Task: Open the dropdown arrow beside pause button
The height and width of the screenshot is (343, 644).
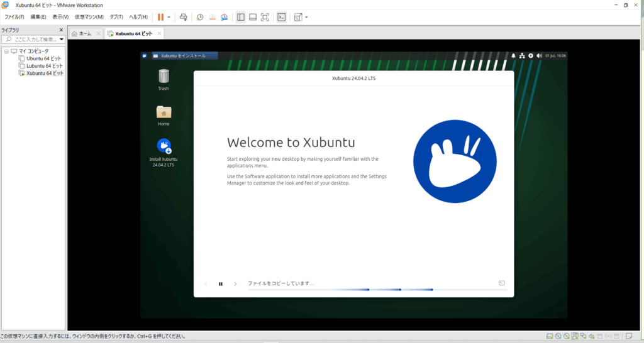Action: coord(169,17)
